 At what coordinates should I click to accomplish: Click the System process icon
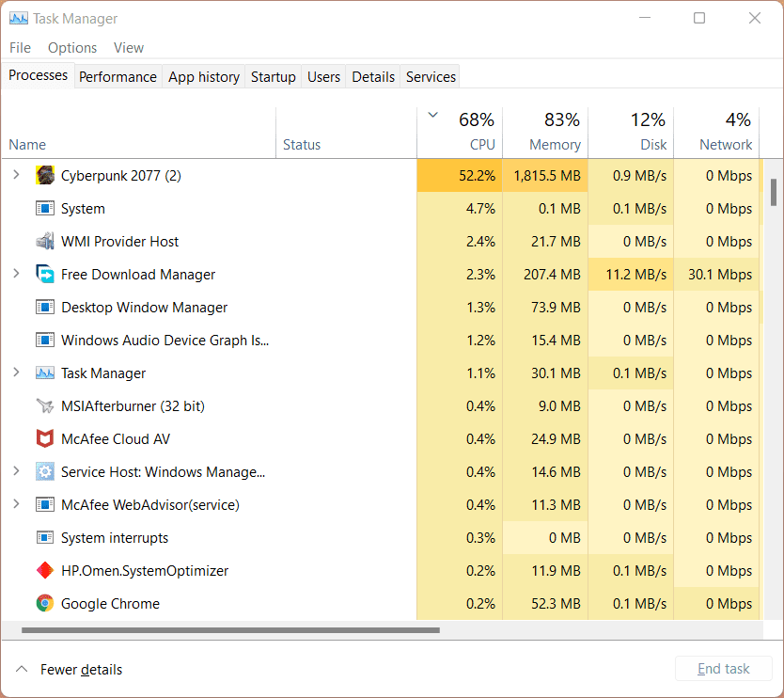(x=45, y=208)
